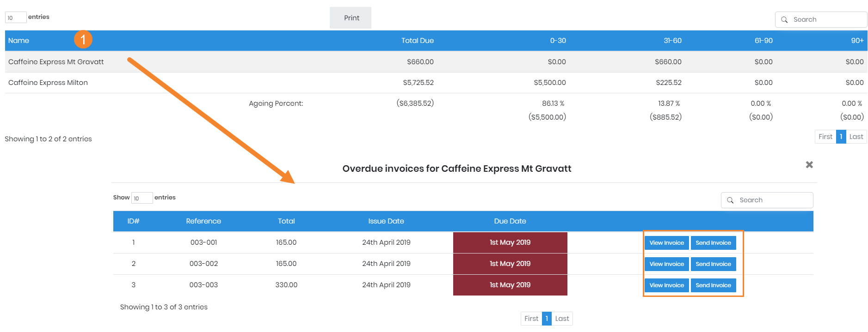Click the Ageing Percent label
This screenshot has height=332, width=868.
click(x=276, y=103)
